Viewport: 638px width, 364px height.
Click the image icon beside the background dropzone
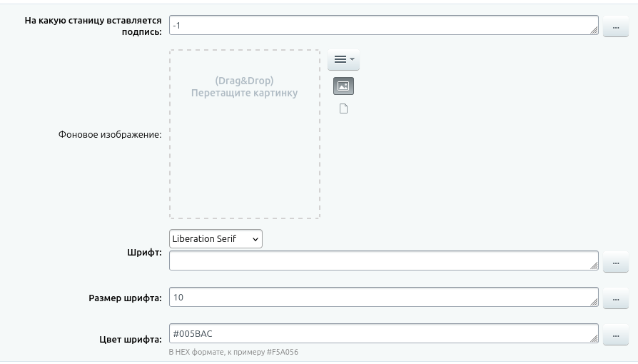343,86
